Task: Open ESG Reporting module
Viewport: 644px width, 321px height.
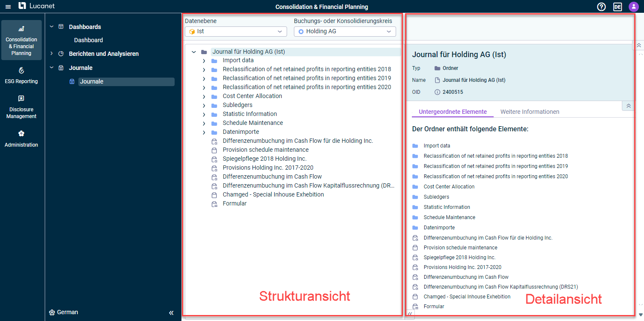Action: (21, 75)
